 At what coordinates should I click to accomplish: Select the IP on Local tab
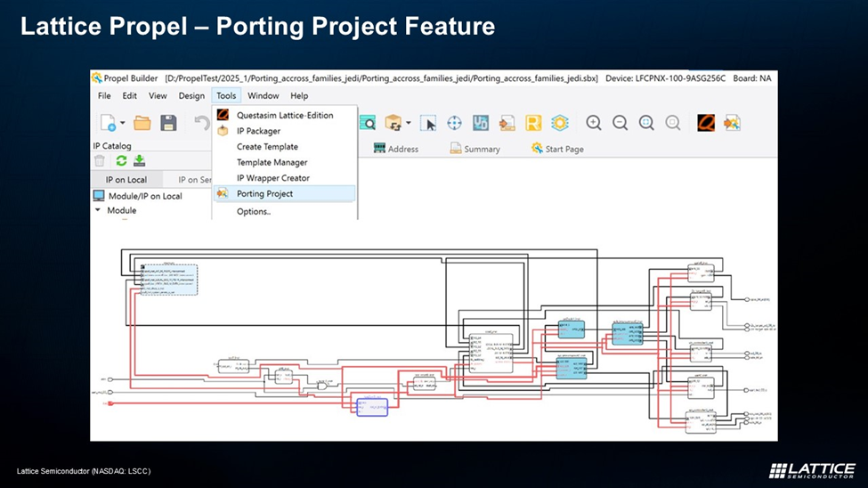tap(126, 180)
